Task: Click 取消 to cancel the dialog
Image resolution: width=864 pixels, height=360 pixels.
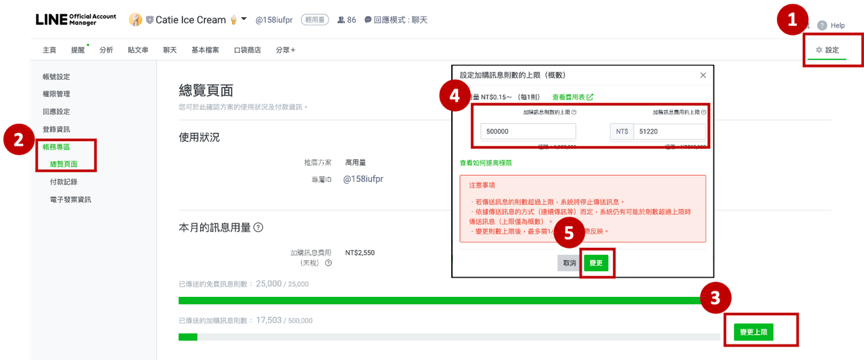Action: (569, 264)
